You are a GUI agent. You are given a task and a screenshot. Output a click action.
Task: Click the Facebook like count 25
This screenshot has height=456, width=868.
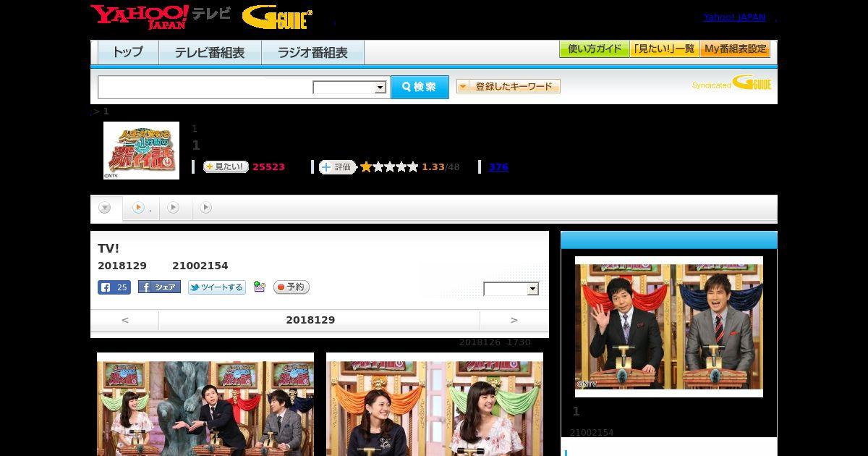coord(114,287)
